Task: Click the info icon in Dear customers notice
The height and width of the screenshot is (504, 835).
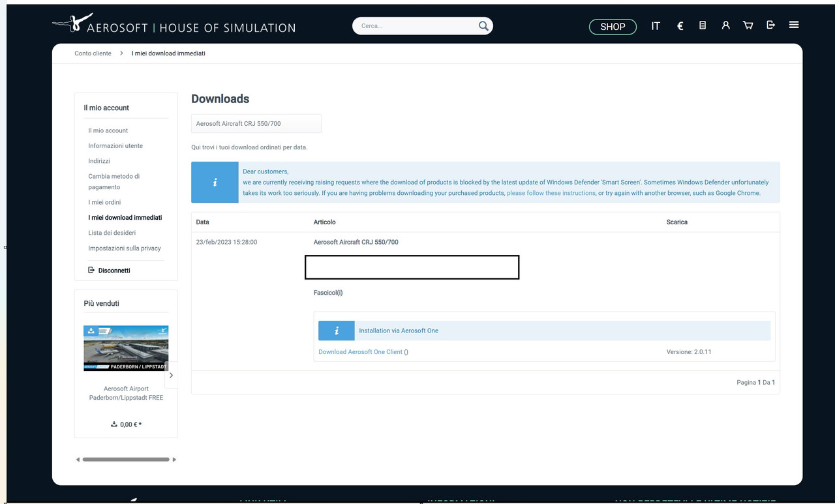Action: (x=215, y=183)
